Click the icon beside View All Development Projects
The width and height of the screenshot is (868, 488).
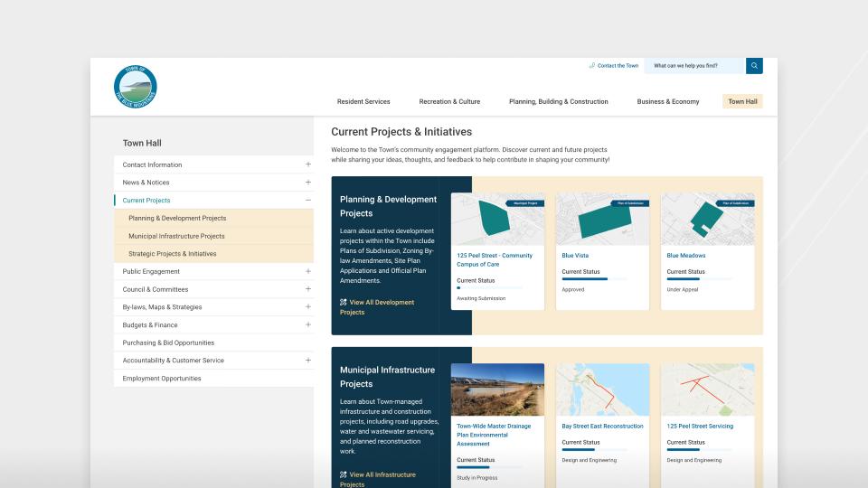pos(344,303)
